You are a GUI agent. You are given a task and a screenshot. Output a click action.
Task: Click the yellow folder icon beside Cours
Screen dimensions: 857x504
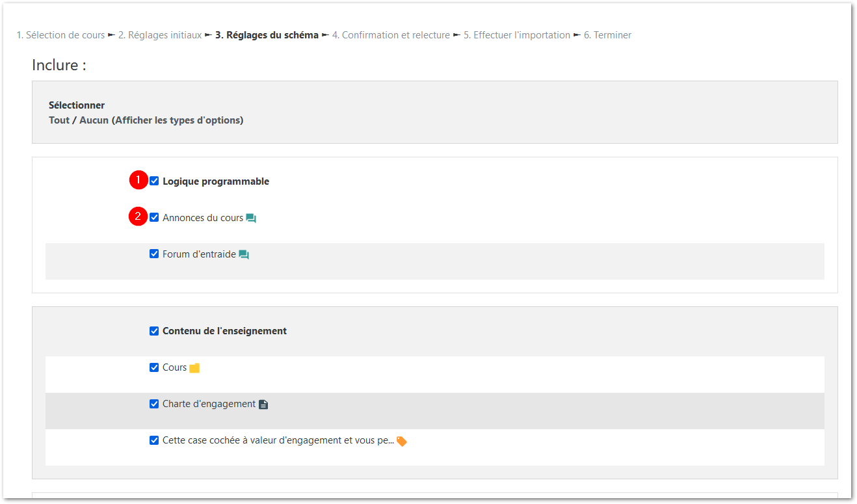click(194, 368)
